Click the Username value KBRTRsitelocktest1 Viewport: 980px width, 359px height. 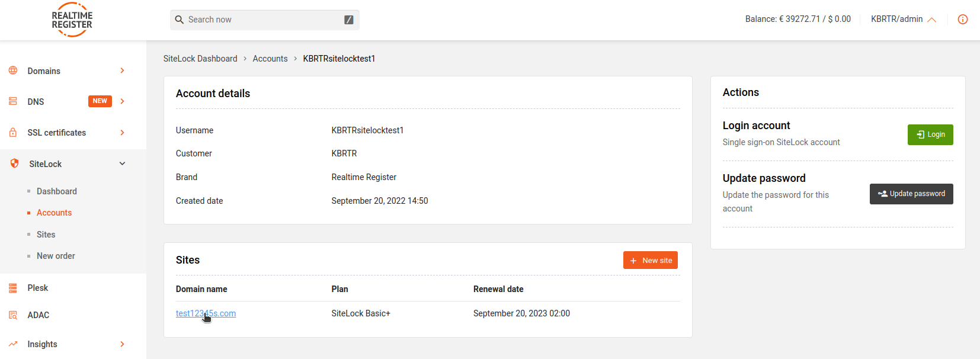click(x=367, y=130)
